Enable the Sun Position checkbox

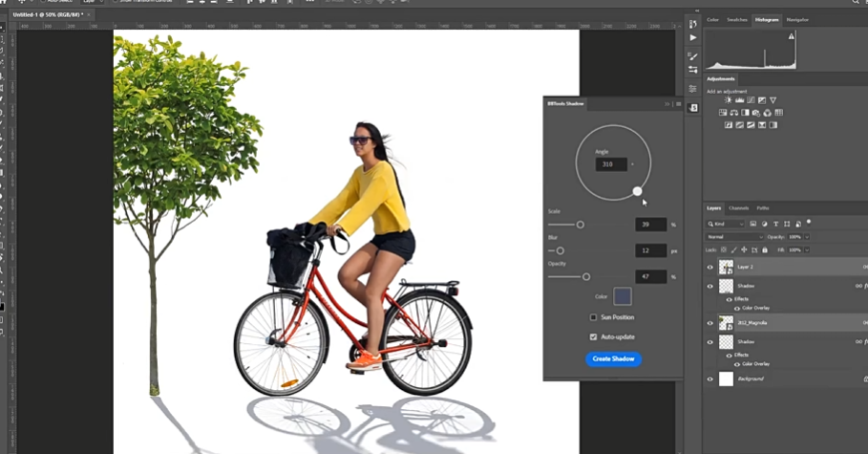tap(593, 317)
